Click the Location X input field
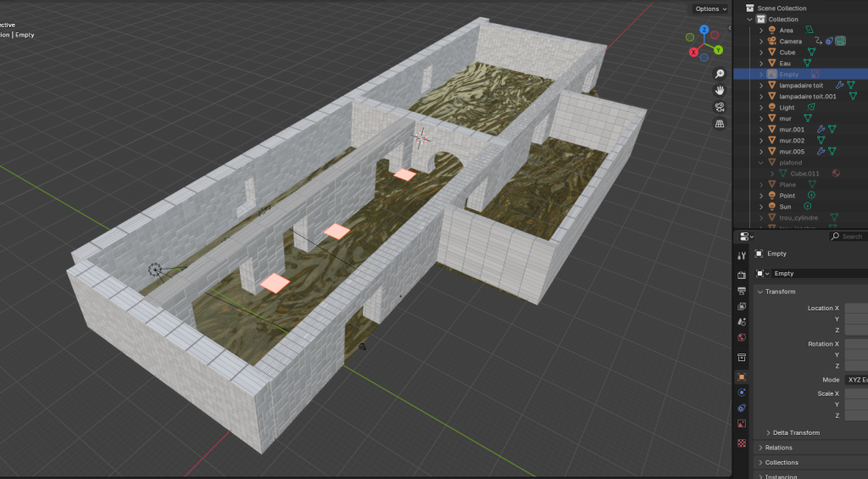Image resolution: width=868 pixels, height=479 pixels. point(855,308)
